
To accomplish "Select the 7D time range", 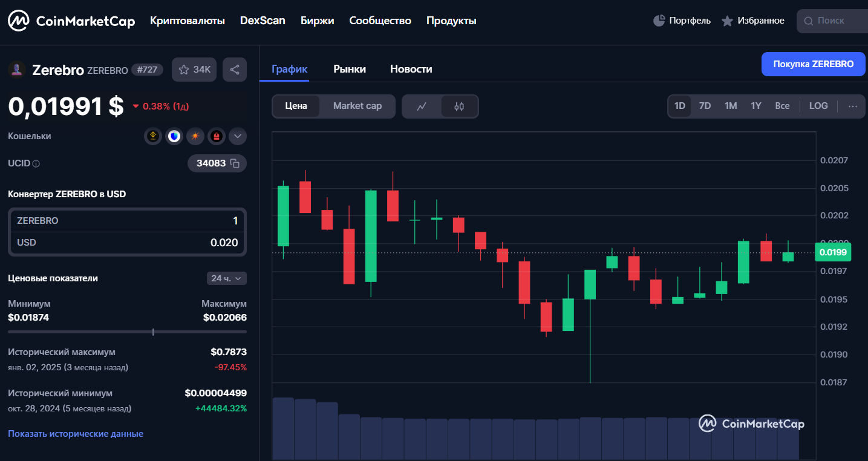I will tap(705, 106).
